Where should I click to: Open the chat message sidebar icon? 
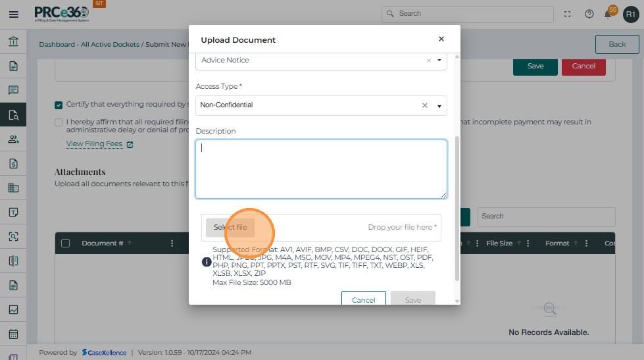point(13,90)
